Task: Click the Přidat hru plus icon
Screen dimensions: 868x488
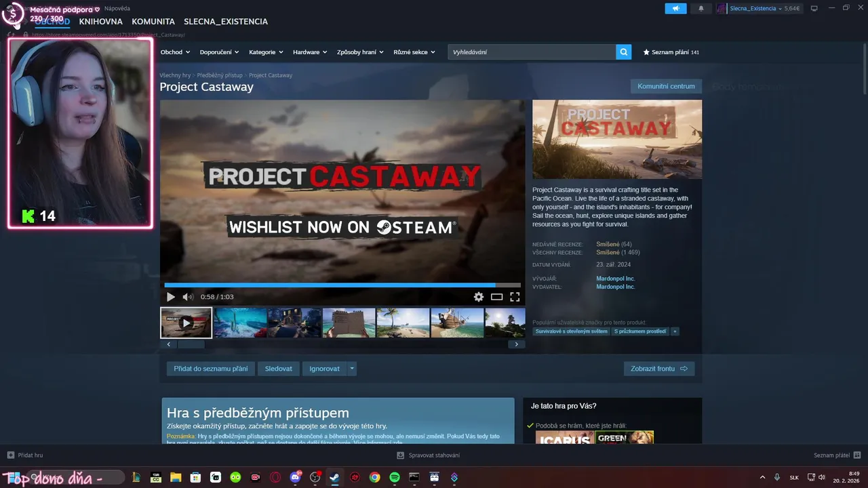Action: (10, 455)
